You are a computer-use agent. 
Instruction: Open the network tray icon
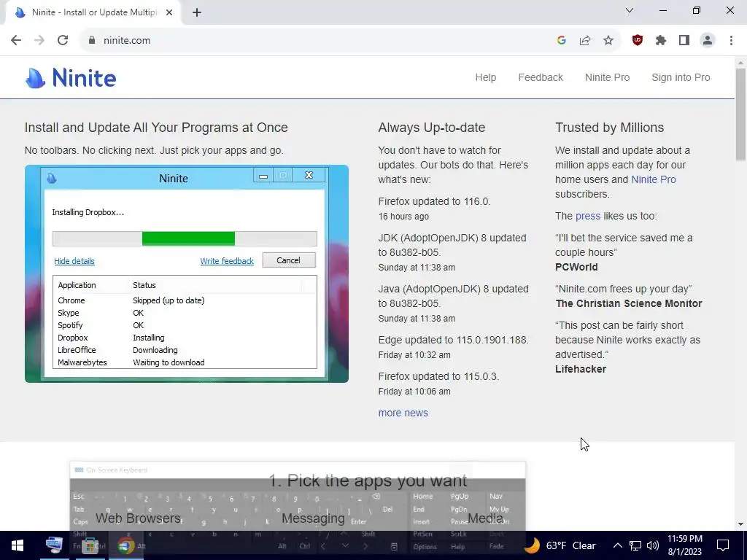[x=635, y=545]
